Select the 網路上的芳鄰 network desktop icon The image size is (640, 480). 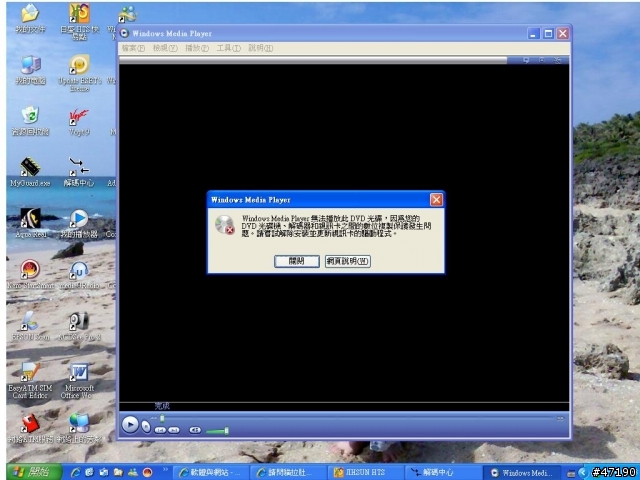click(79, 429)
